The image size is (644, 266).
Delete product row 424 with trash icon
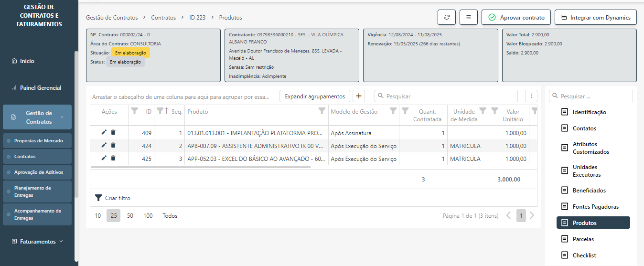113,146
